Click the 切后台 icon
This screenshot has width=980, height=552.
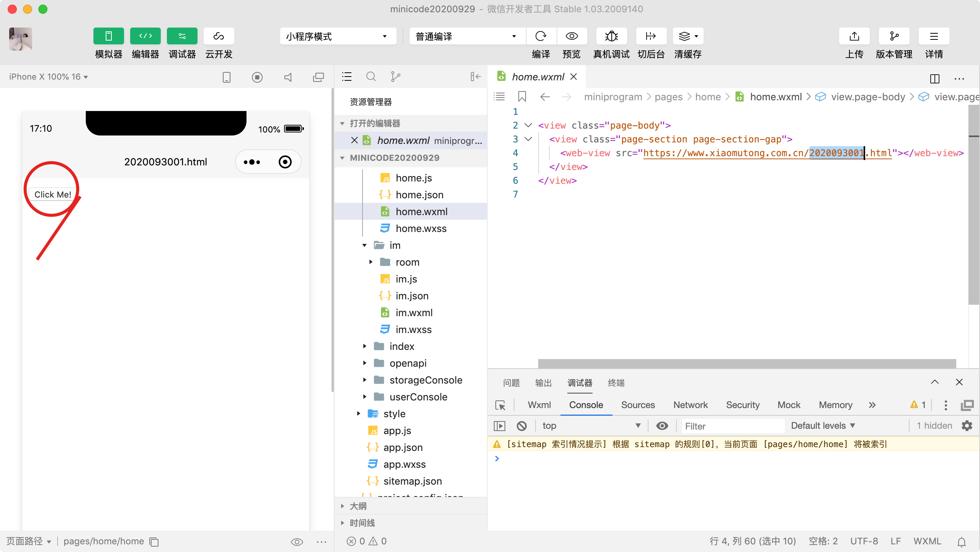point(651,36)
